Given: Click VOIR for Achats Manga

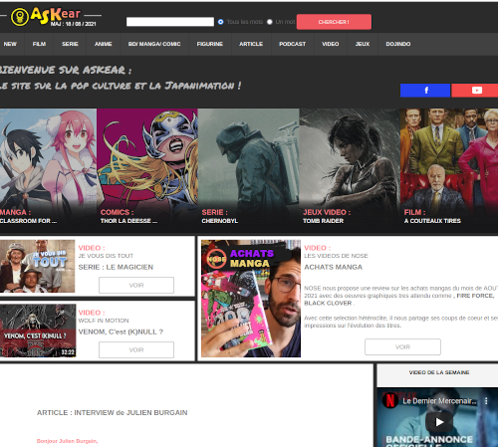Looking at the screenshot, I should pyautogui.click(x=402, y=346).
